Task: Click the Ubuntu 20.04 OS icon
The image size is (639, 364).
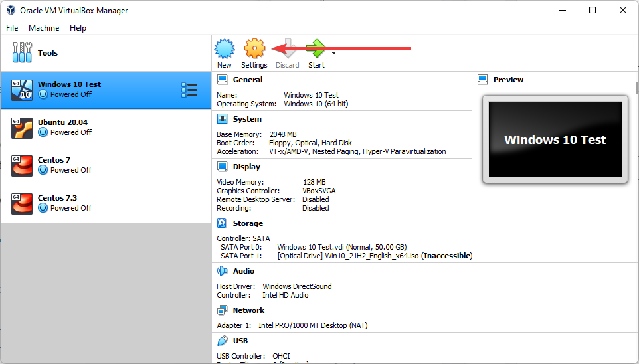Action: pos(22,128)
